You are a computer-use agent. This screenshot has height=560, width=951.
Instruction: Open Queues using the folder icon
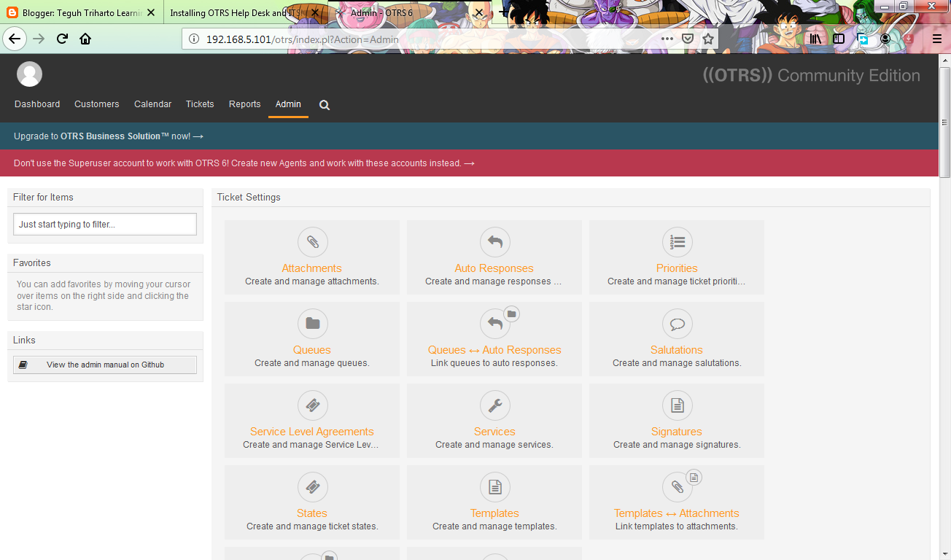click(312, 324)
